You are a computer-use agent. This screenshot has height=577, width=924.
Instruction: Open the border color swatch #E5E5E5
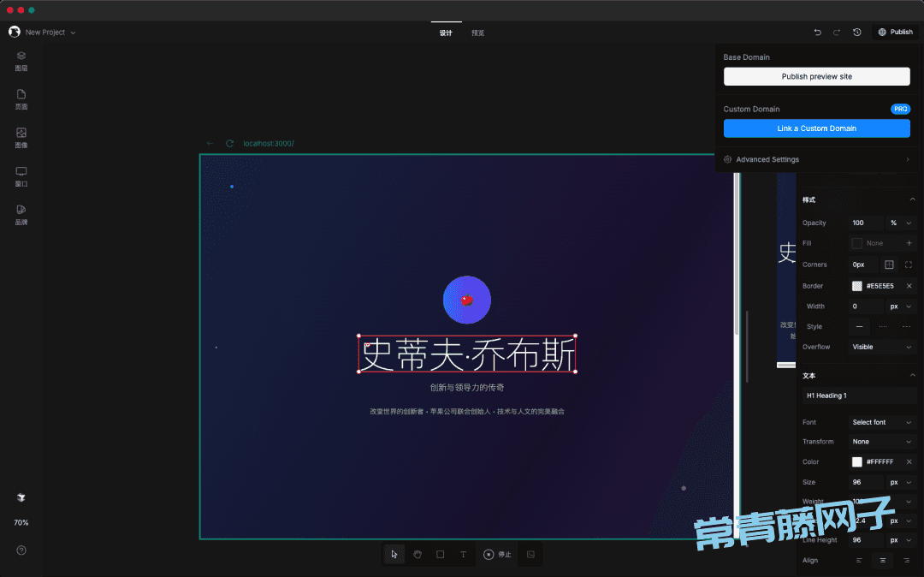pyautogui.click(x=856, y=286)
